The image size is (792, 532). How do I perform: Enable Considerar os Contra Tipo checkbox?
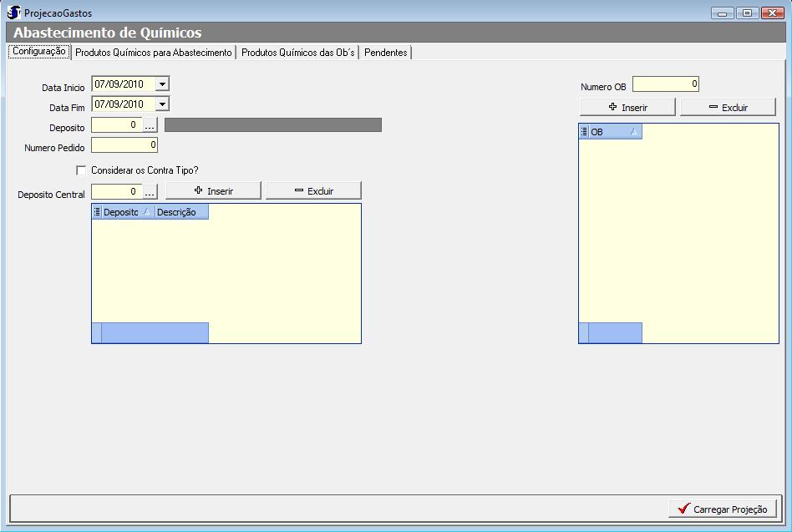[x=81, y=170]
